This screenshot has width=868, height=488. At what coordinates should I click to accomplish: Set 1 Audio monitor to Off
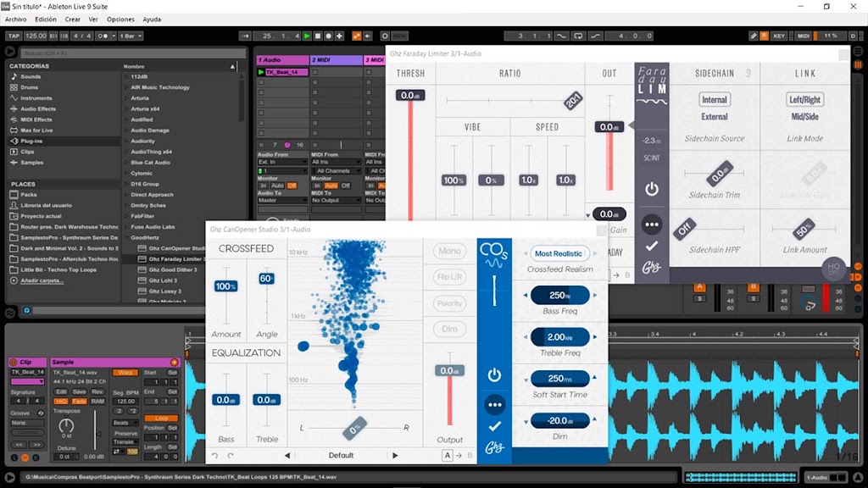tap(292, 186)
